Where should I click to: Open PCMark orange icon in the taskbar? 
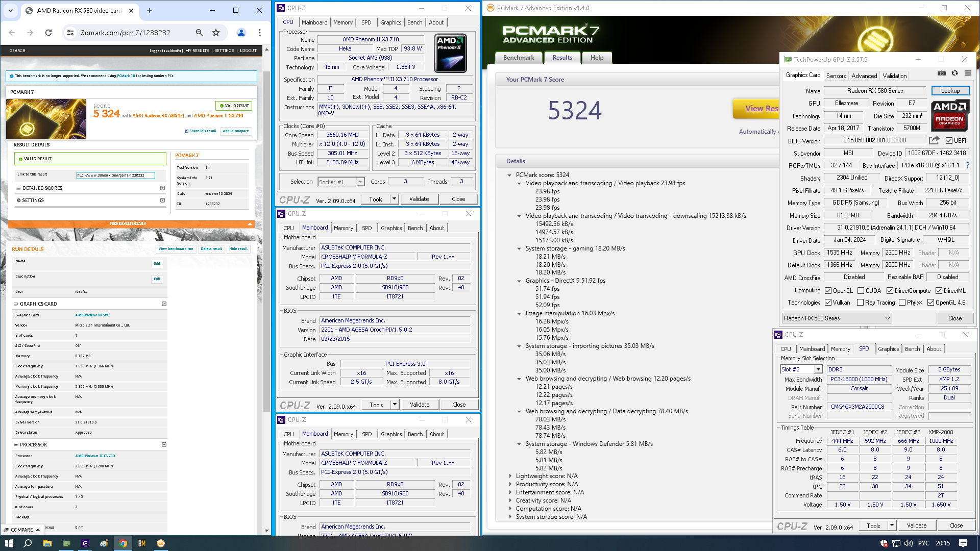(x=161, y=543)
